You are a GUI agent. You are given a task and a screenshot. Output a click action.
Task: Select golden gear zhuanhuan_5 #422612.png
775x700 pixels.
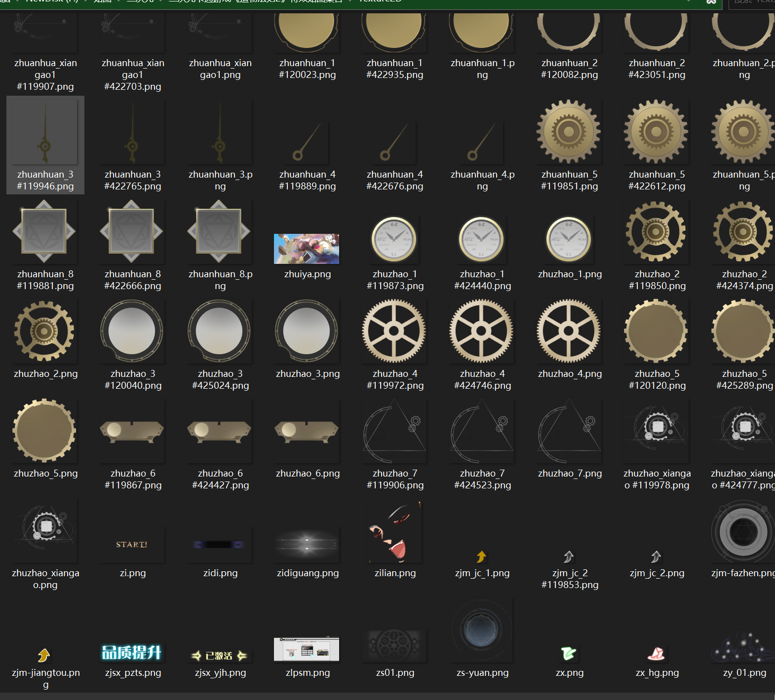[656, 132]
